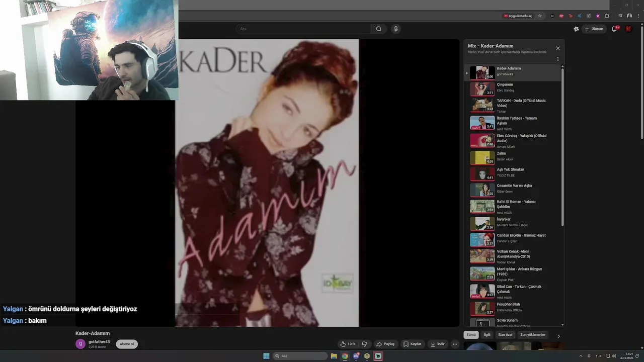This screenshot has width=644, height=362.
Task: Open the pink-bordered taskbar app
Action: tap(378, 356)
